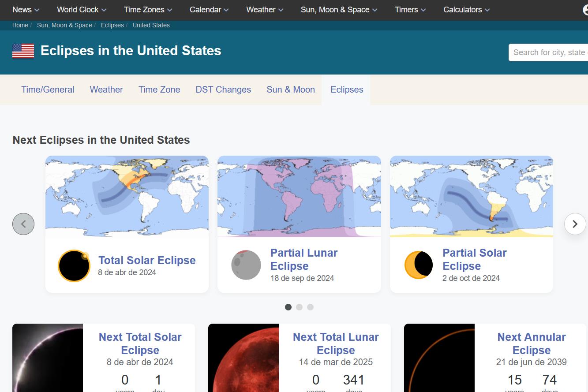Image resolution: width=588 pixels, height=392 pixels.
Task: Switch to the Time/General tab
Action: (48, 90)
